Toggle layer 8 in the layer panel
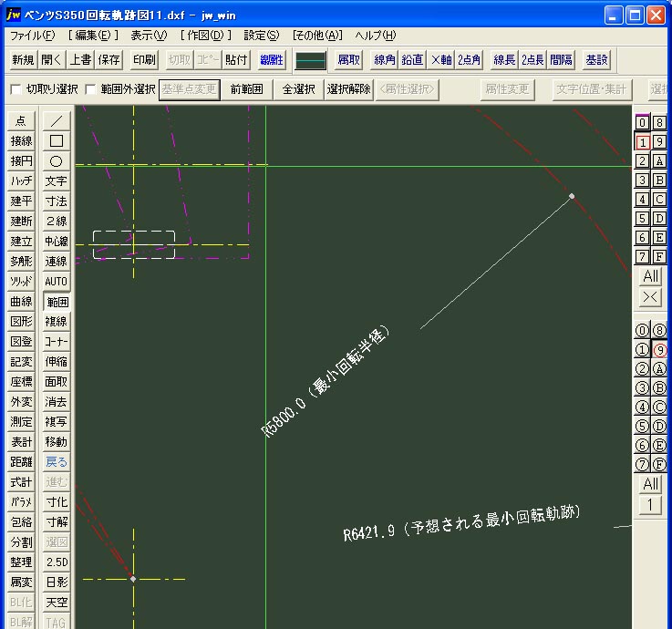The width and height of the screenshot is (672, 629). pos(659,123)
